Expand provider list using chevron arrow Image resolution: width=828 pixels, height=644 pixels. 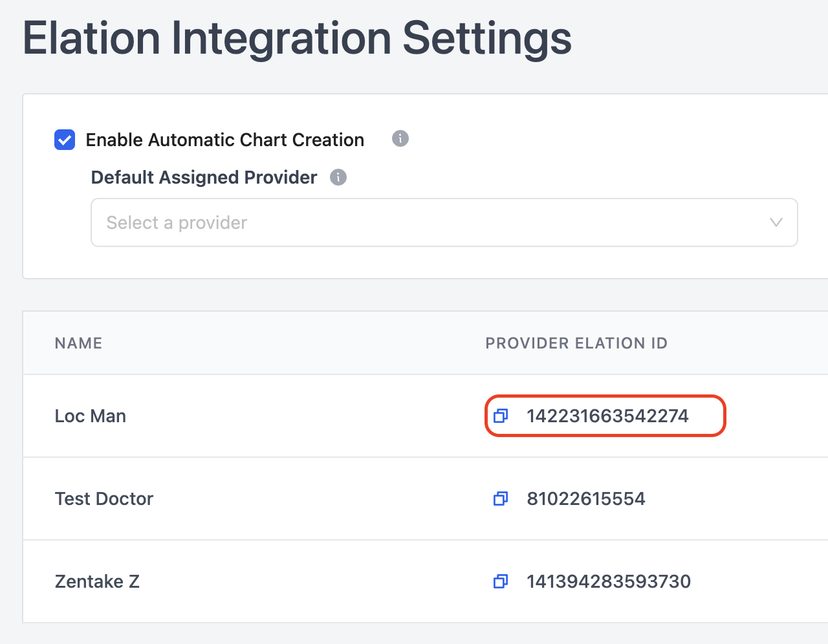click(x=776, y=222)
